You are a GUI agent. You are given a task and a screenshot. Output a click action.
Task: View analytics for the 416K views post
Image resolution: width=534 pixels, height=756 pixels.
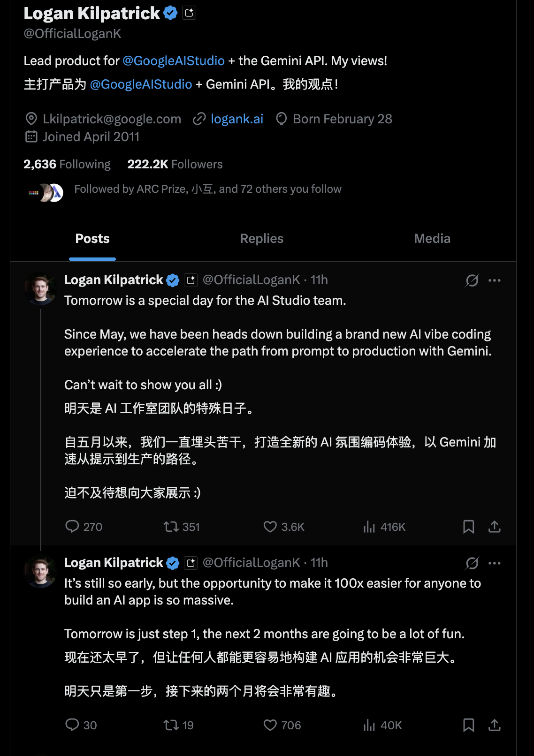click(x=369, y=527)
